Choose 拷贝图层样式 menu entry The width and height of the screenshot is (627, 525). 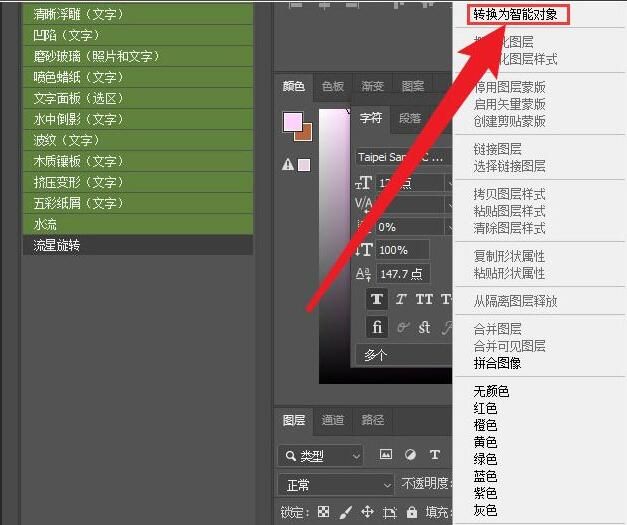(509, 194)
